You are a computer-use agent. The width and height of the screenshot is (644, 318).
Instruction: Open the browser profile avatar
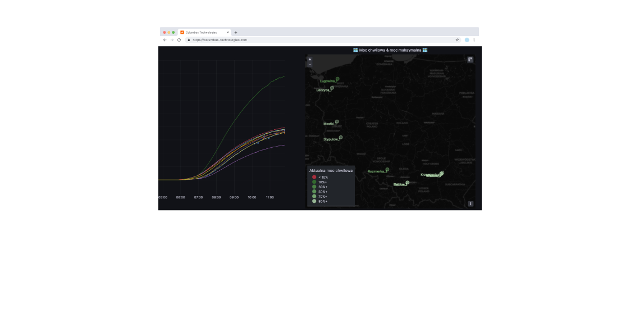pos(467,40)
